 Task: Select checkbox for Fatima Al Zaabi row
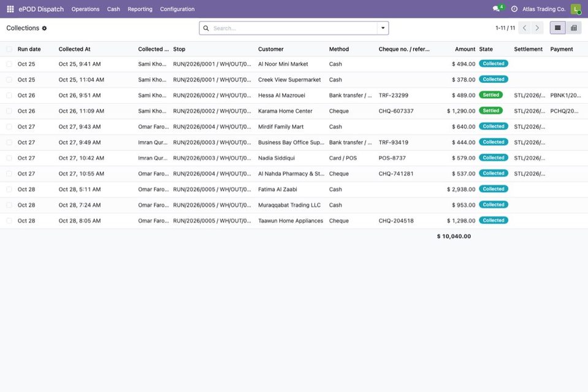click(x=9, y=190)
